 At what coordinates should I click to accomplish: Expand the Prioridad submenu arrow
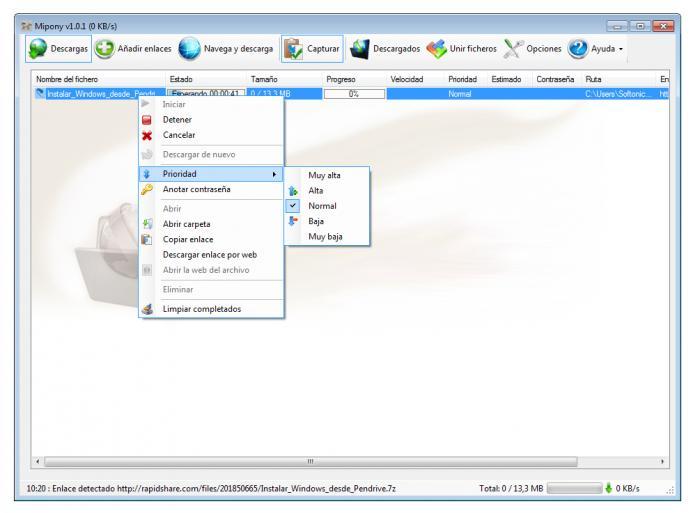coord(274,174)
